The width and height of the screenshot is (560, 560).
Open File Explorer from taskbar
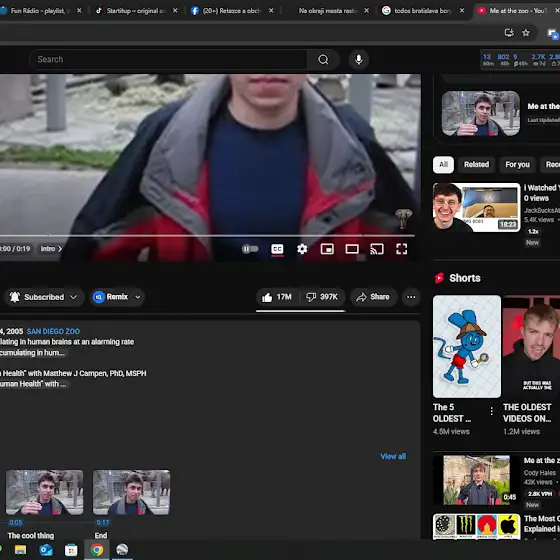coord(20,550)
